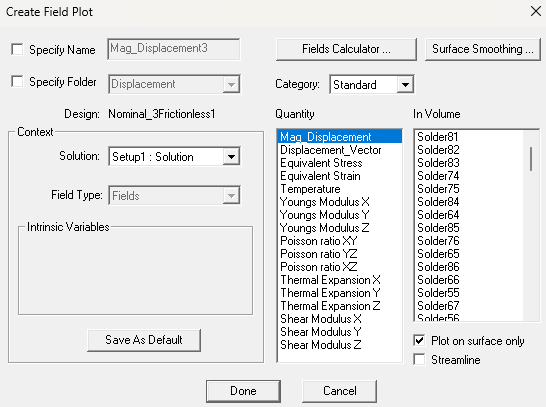Click Save As Default button
546x407 pixels.
(144, 340)
